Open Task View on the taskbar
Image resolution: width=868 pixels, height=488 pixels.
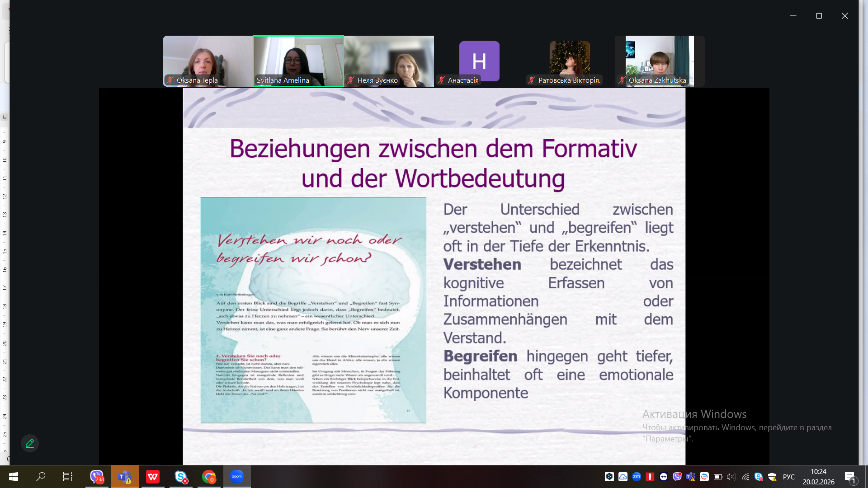pos(68,477)
